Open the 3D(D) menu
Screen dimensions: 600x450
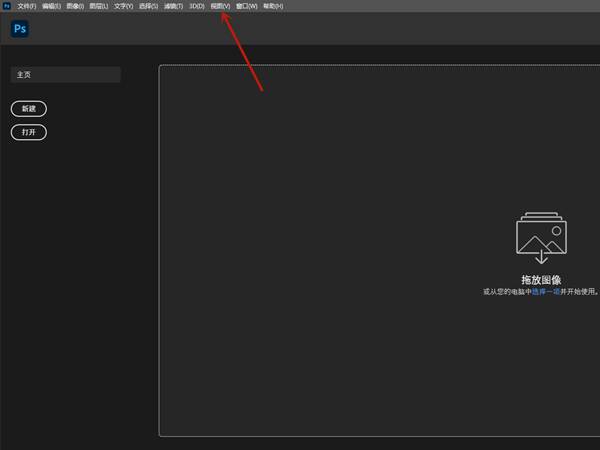(x=197, y=6)
